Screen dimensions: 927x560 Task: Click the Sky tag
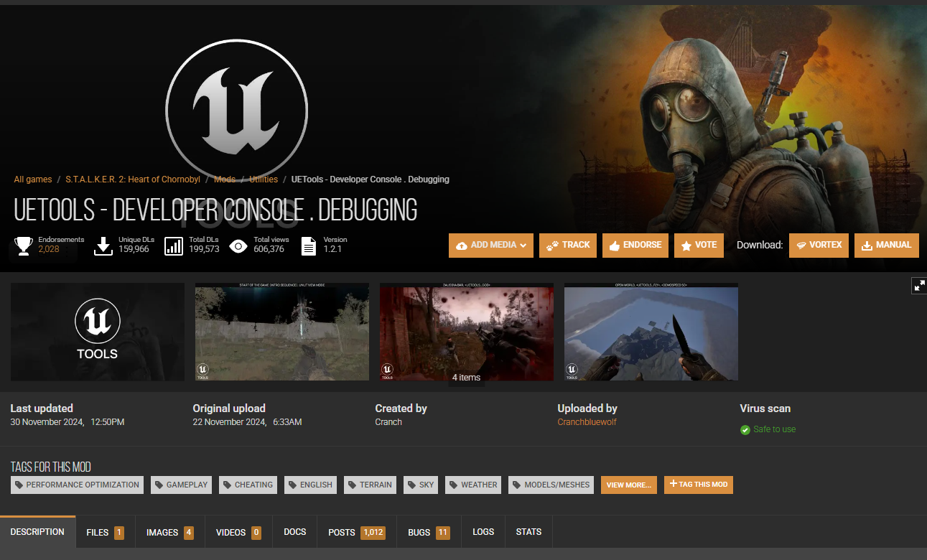[x=421, y=485]
